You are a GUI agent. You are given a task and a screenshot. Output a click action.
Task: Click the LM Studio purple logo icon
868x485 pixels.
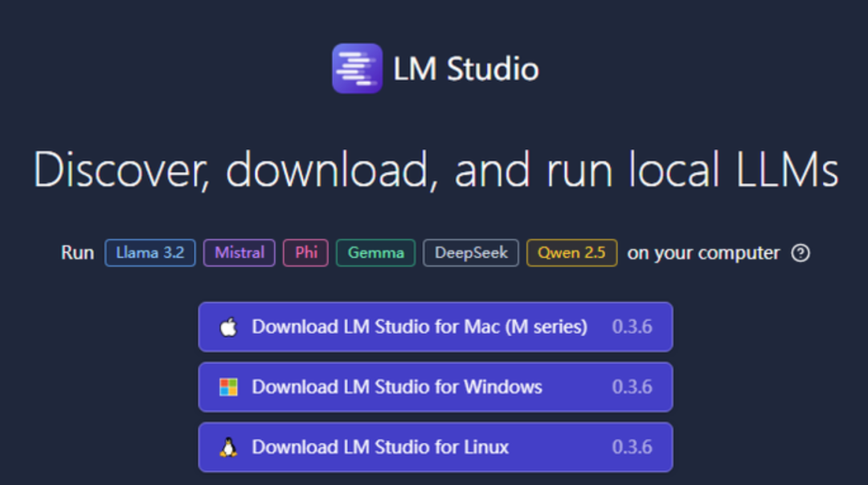click(x=357, y=68)
